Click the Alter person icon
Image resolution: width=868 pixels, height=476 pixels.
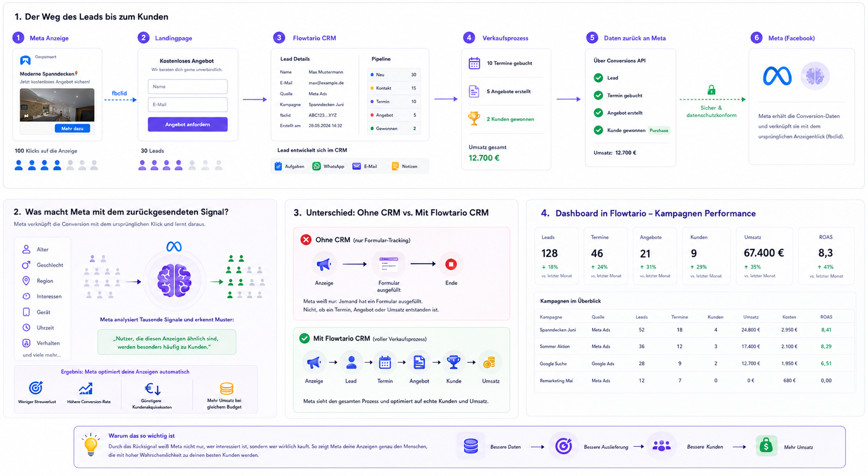[x=26, y=250]
